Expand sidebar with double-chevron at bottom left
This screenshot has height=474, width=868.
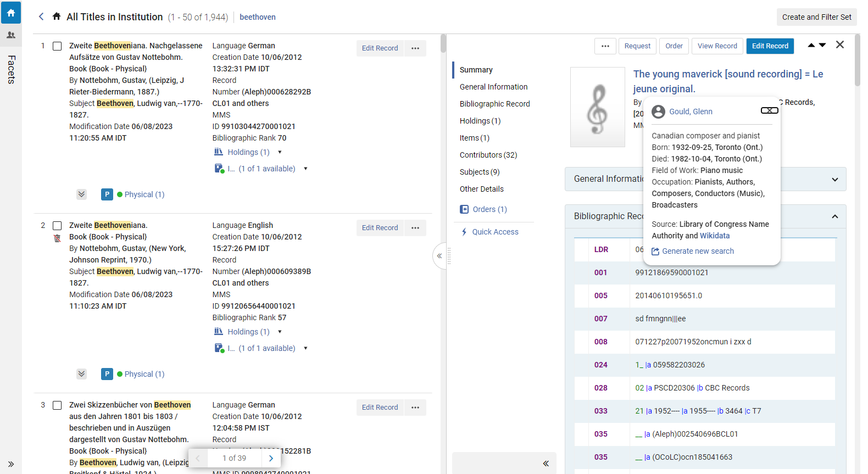pos(11,464)
